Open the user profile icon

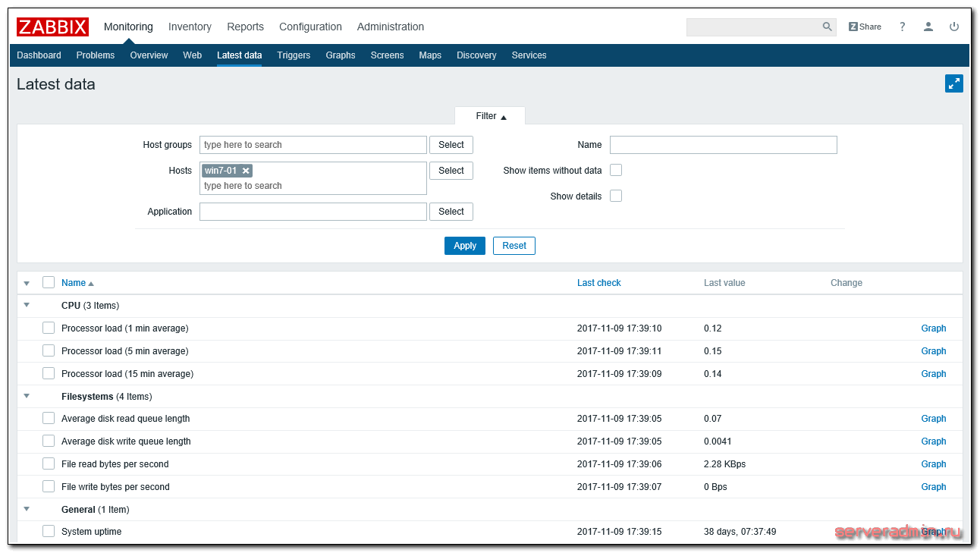pos(928,27)
